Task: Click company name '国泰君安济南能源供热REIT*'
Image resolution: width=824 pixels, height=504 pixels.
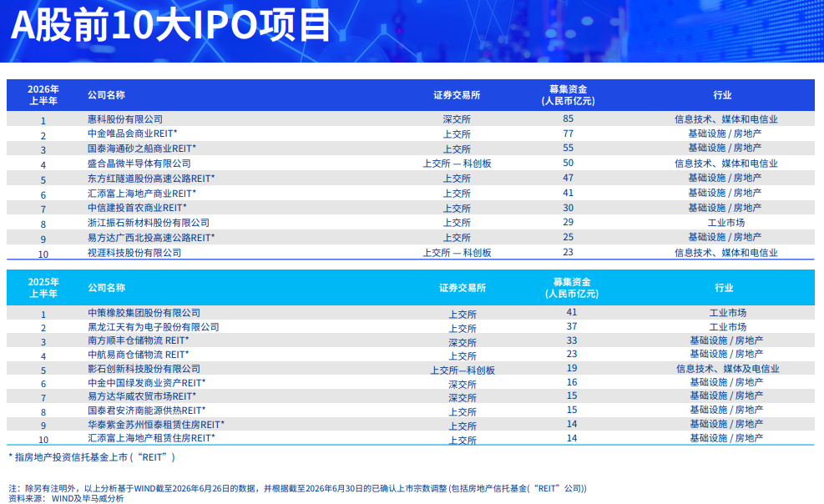Action: click(x=147, y=411)
